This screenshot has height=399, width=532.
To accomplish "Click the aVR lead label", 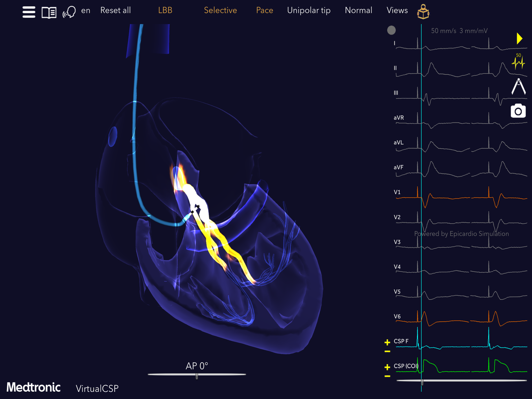I will pyautogui.click(x=399, y=118).
